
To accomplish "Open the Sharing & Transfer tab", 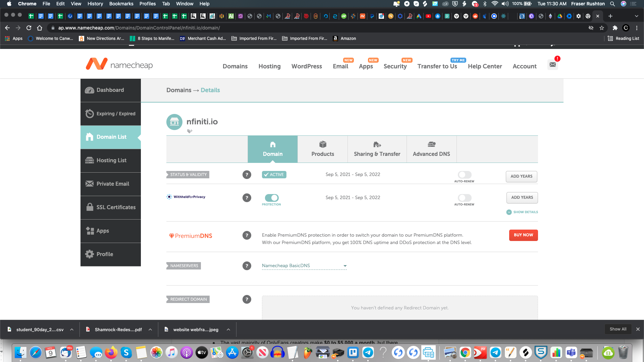I will pos(377,149).
